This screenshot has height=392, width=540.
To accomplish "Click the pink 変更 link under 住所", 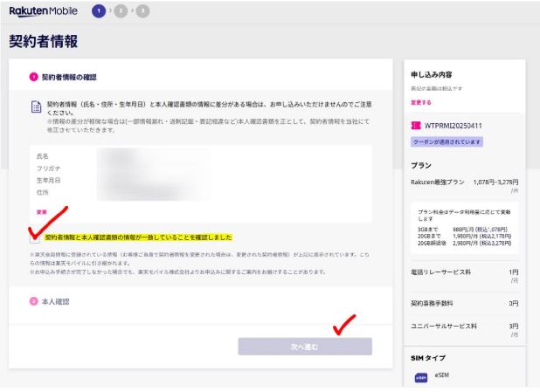I will click(x=42, y=212).
